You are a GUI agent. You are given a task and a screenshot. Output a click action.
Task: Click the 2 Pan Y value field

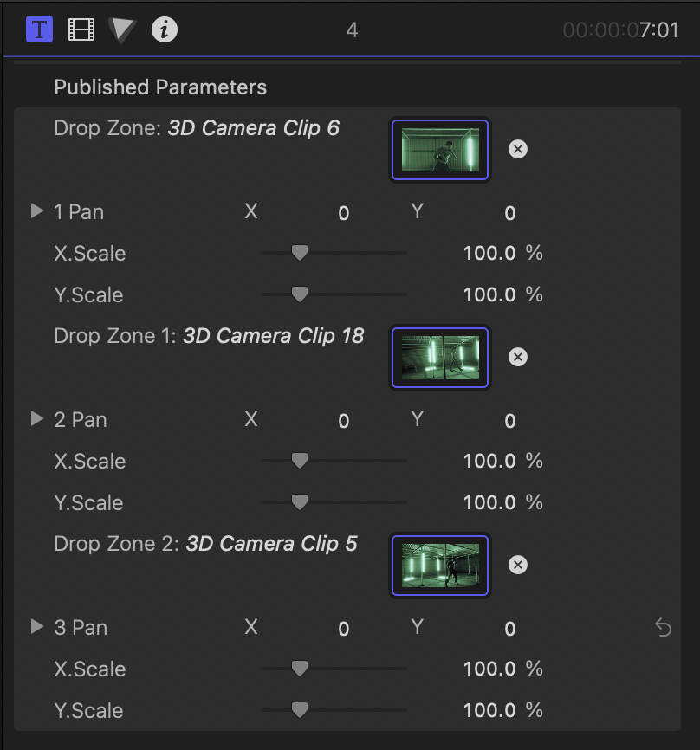point(509,421)
